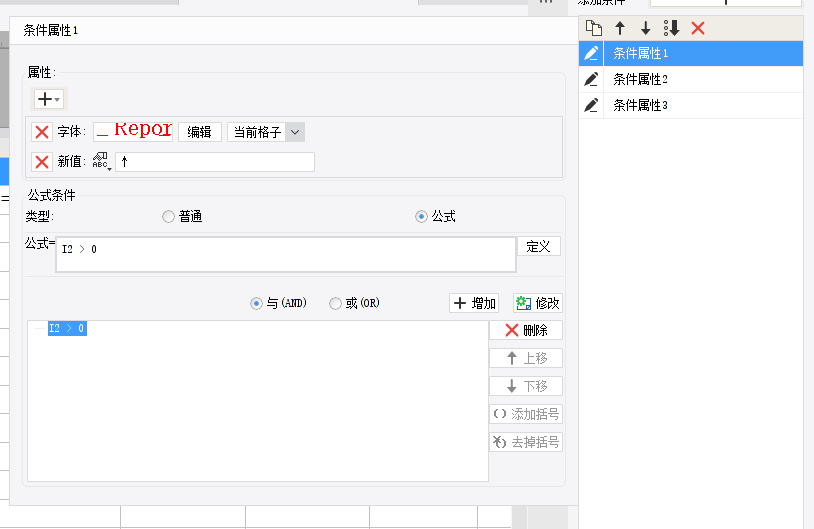Viewport: 814px width, 529px height.
Task: Click the 添加括号 button
Action: (526, 414)
